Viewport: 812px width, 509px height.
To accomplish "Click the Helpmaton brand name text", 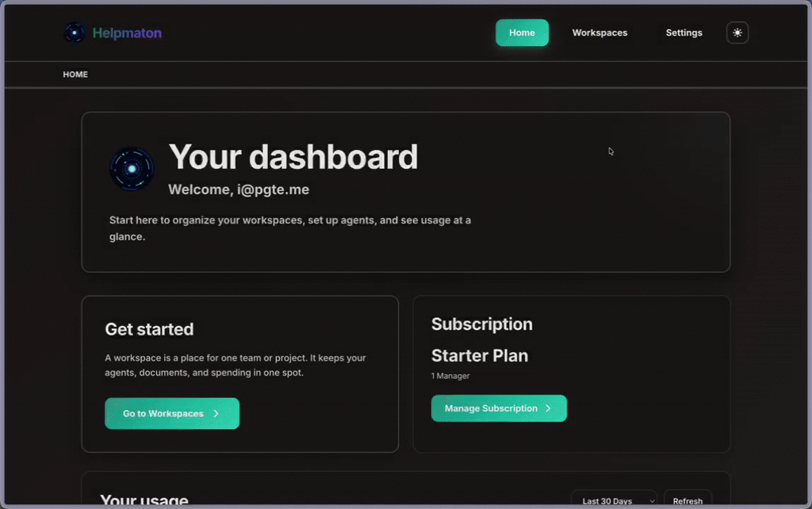I will click(127, 33).
